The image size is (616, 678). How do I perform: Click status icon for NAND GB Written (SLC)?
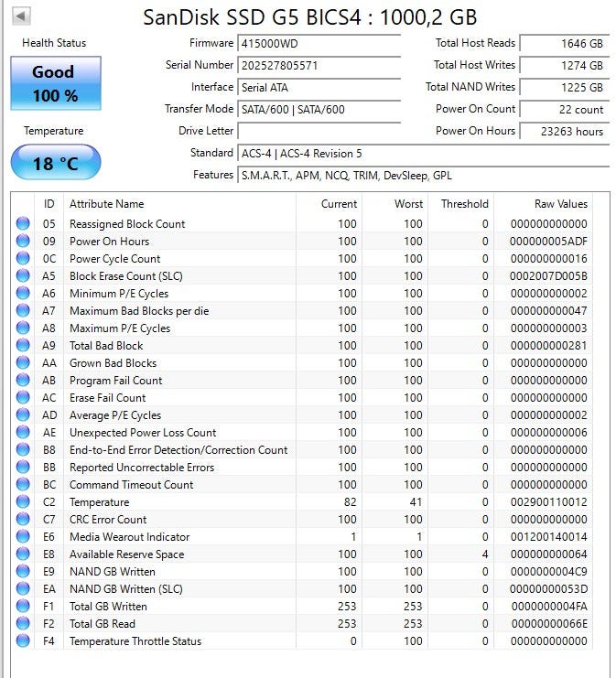(x=23, y=588)
